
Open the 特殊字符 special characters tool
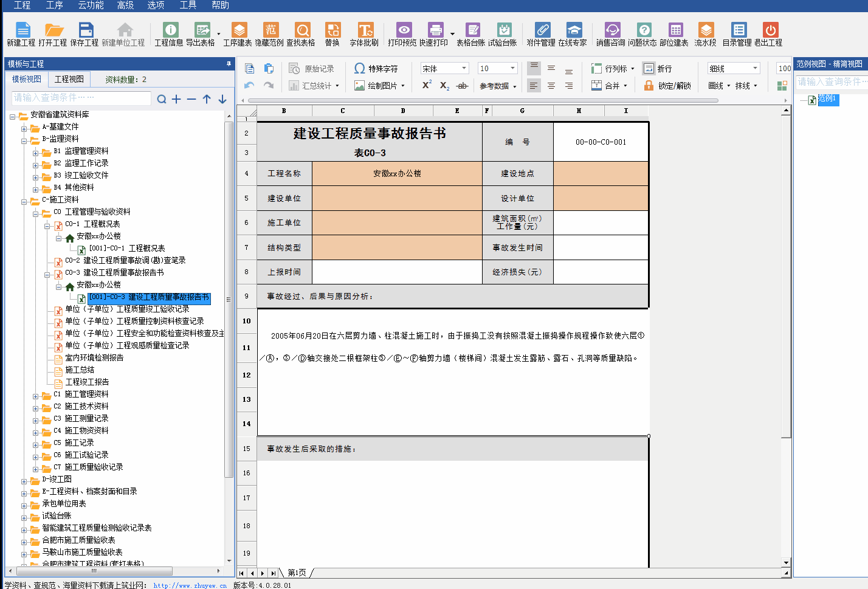(x=374, y=69)
